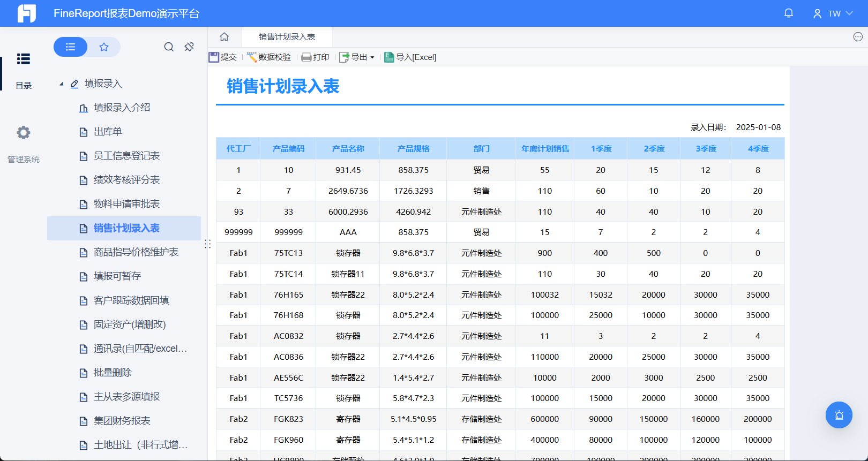The height and width of the screenshot is (461, 868).
Task: Click 导入[Excel] import button
Action: click(x=410, y=57)
